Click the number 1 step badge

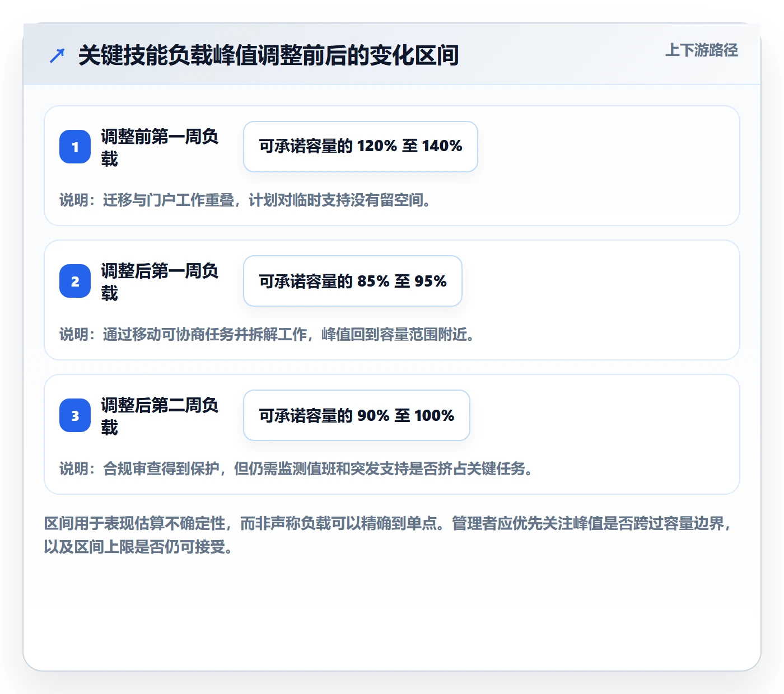click(x=75, y=147)
